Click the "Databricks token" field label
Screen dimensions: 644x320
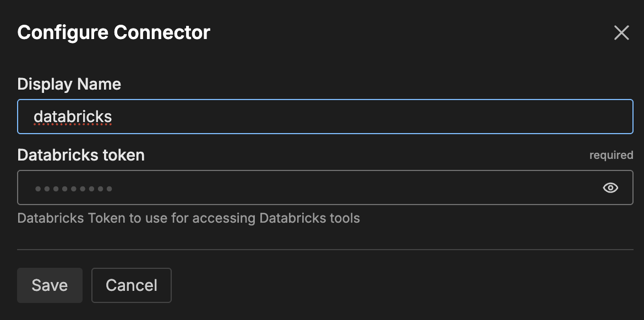(x=81, y=155)
